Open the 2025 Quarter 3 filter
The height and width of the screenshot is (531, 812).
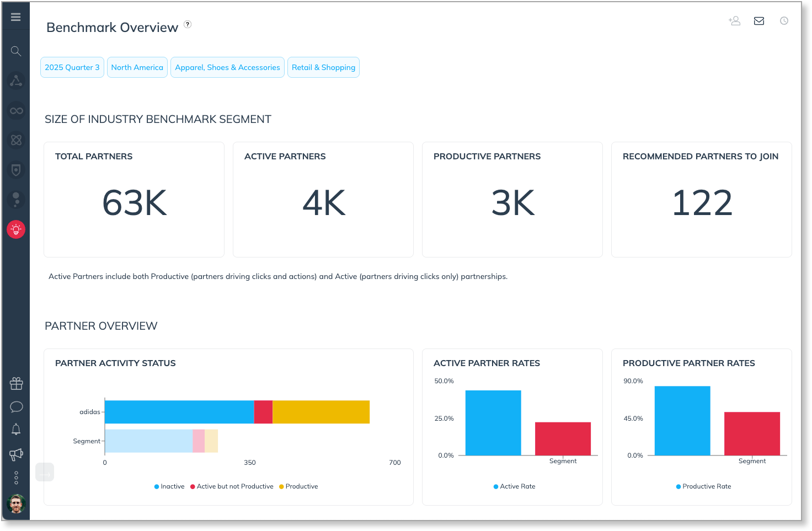point(72,67)
